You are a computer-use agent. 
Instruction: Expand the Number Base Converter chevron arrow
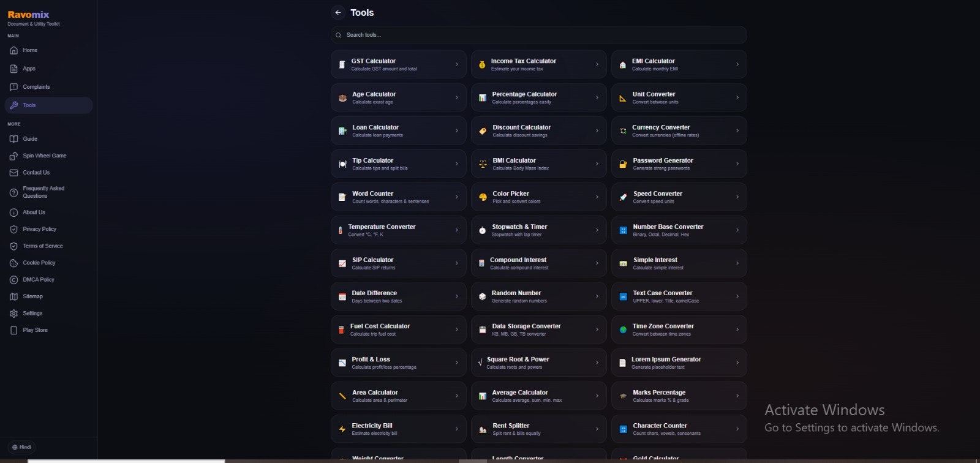pyautogui.click(x=737, y=230)
